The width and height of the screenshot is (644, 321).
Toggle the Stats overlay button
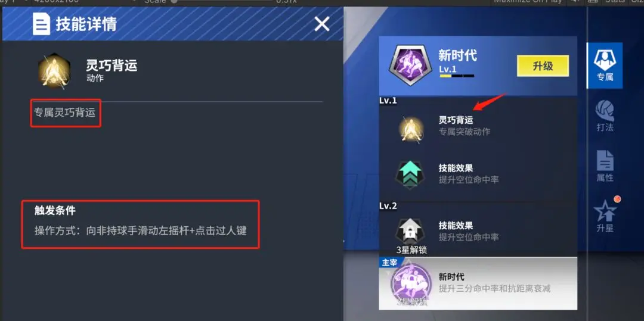coord(614,2)
